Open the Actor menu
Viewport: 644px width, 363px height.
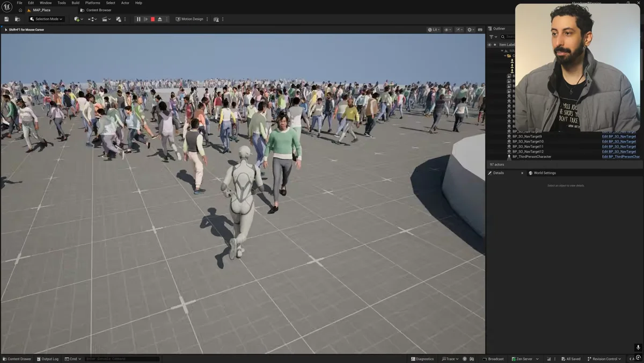tap(125, 3)
